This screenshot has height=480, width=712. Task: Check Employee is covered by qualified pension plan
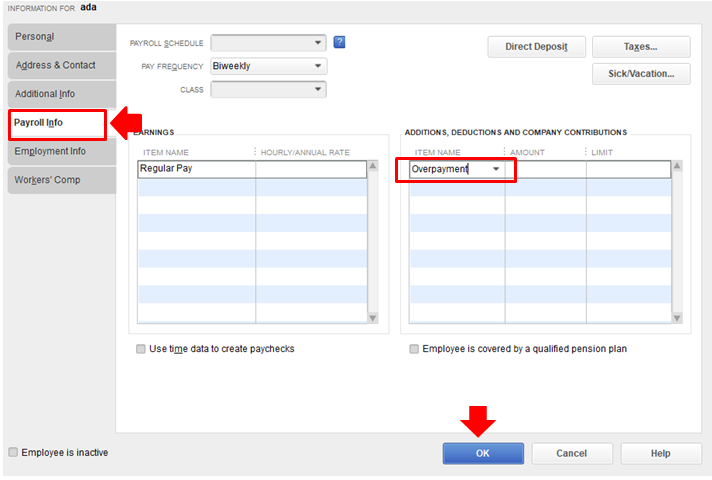(x=414, y=349)
